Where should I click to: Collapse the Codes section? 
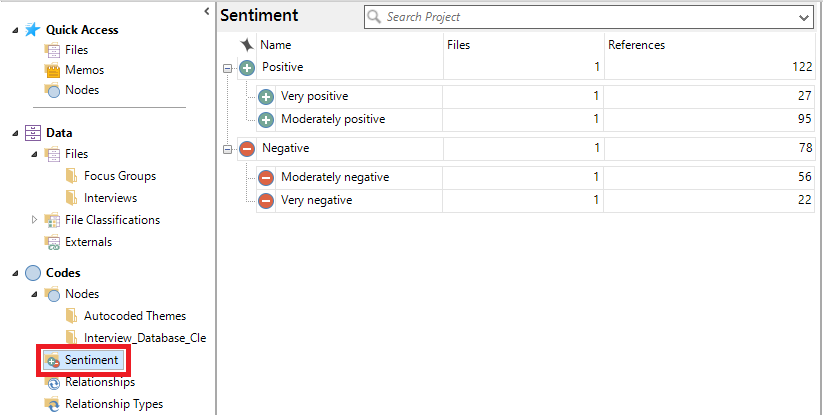coord(15,274)
